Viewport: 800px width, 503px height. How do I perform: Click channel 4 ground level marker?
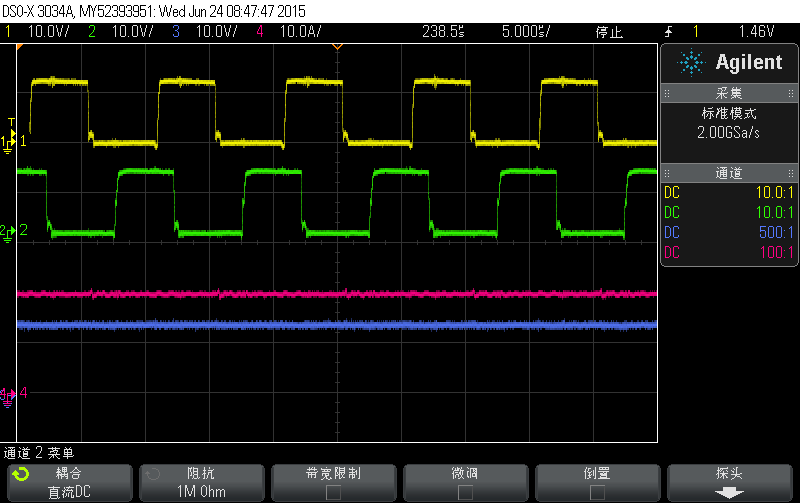[x=7, y=396]
